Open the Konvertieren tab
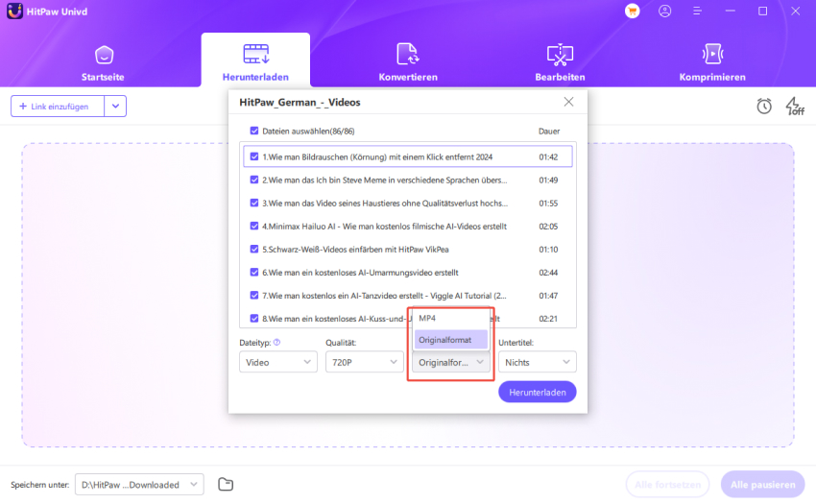Image resolution: width=816 pixels, height=504 pixels. (407, 63)
